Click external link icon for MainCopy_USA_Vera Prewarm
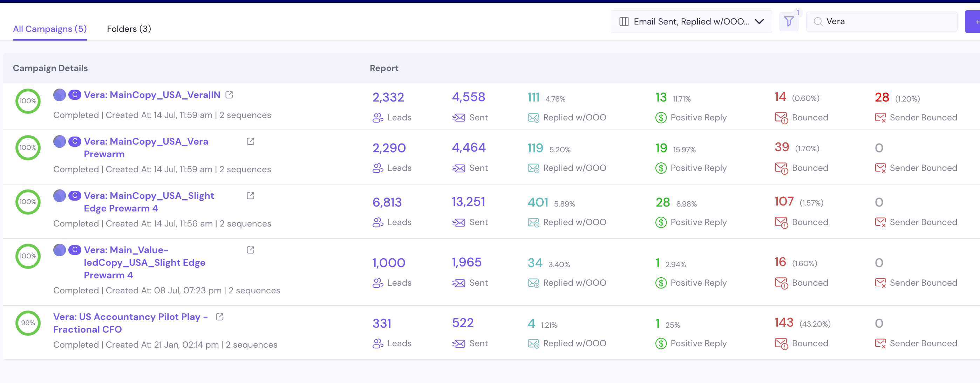The height and width of the screenshot is (383, 980). click(250, 141)
